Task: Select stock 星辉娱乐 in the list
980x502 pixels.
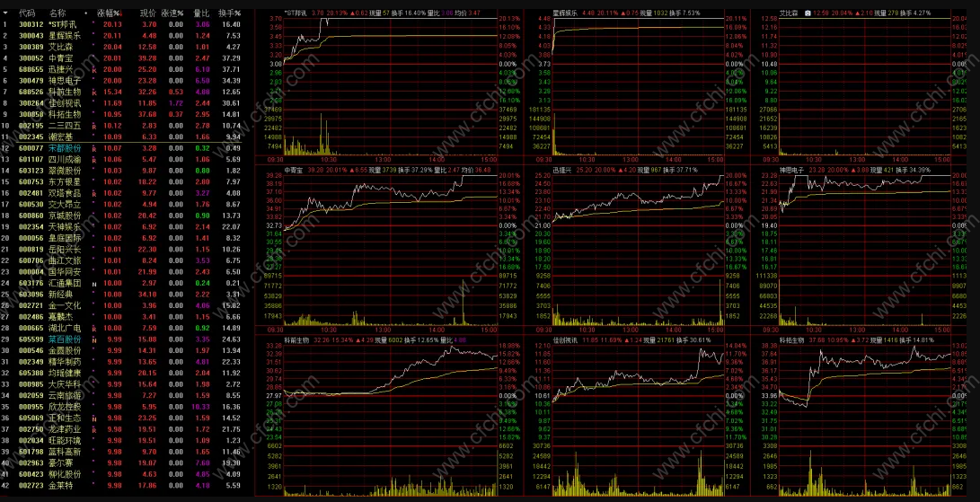Action: click(x=65, y=36)
